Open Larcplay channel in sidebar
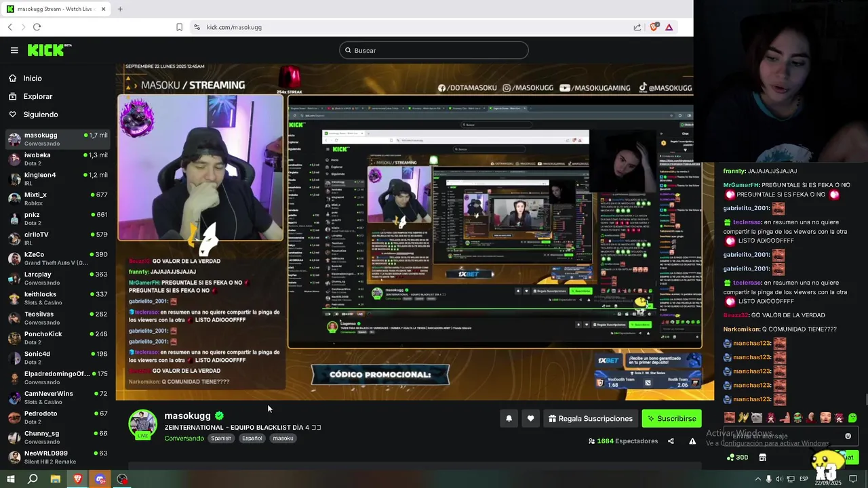868x488 pixels. 58,278
